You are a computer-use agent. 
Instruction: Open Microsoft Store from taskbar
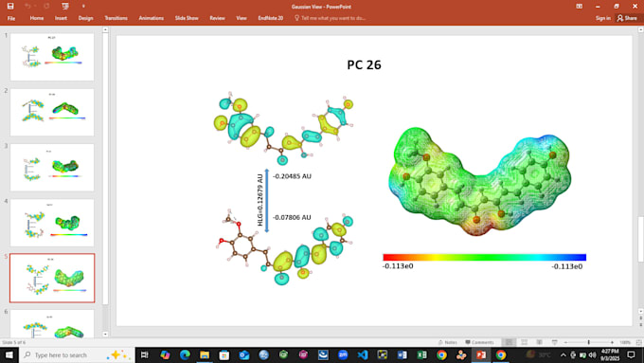pos(224,354)
